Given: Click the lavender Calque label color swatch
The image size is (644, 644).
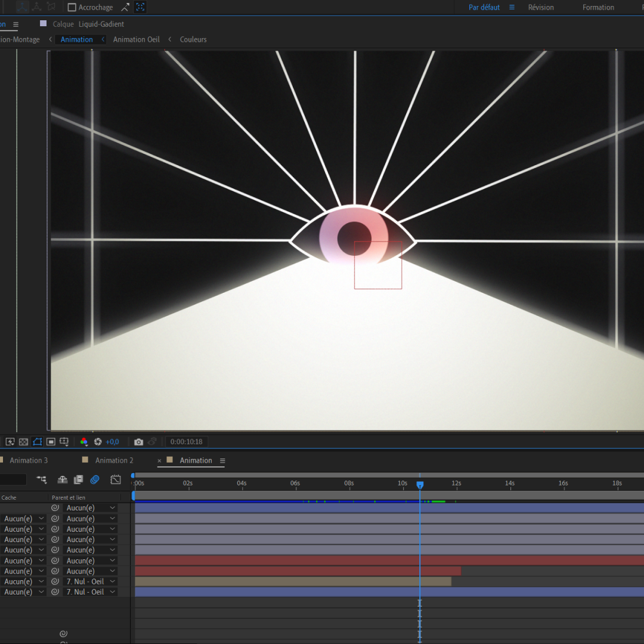Looking at the screenshot, I should pos(43,23).
